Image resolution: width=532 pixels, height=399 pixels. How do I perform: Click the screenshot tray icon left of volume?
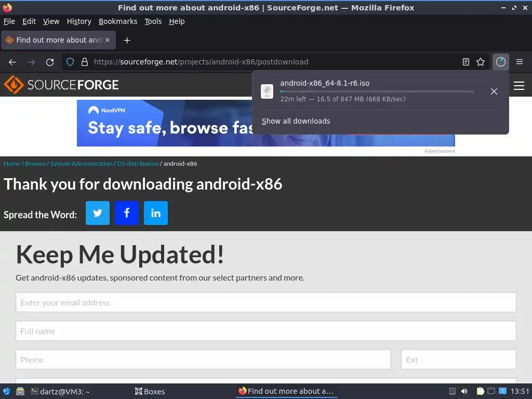(453, 391)
